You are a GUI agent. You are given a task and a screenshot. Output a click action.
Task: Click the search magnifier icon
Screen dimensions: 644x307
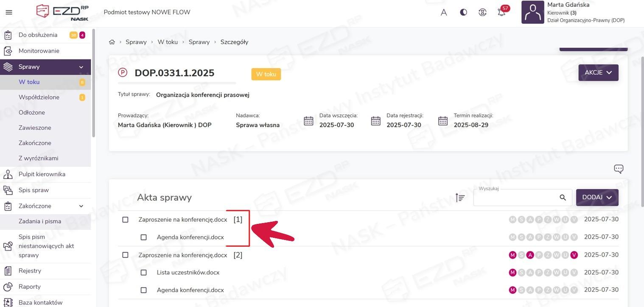point(563,198)
